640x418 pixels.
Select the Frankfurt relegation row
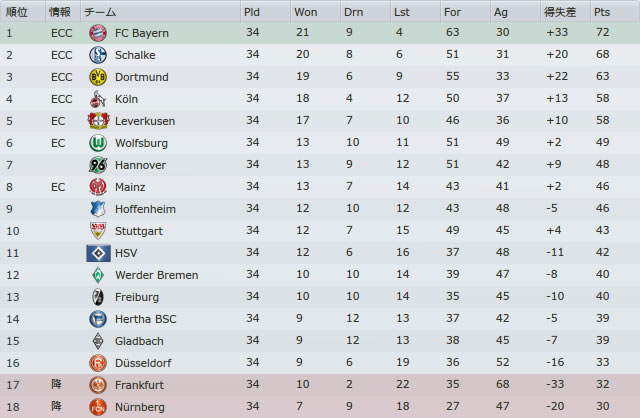(320, 385)
